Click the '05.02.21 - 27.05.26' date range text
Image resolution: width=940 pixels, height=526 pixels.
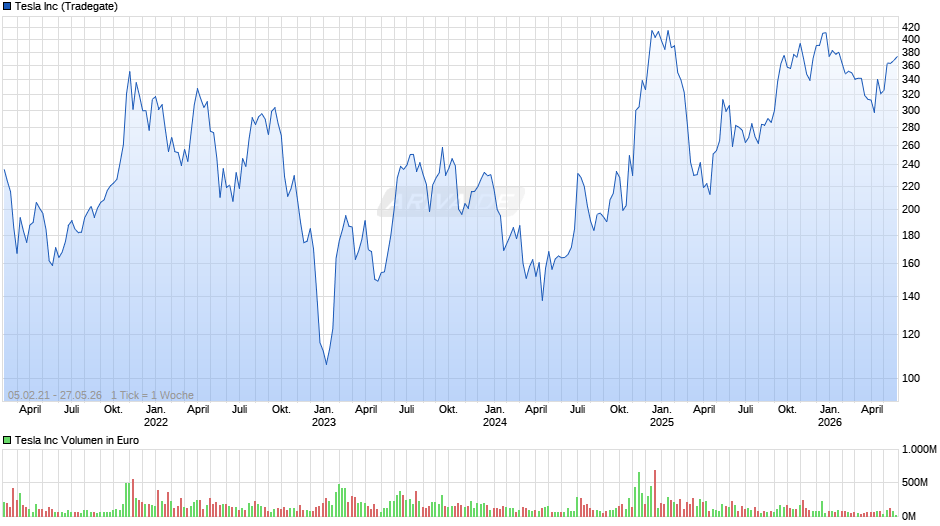click(x=55, y=395)
